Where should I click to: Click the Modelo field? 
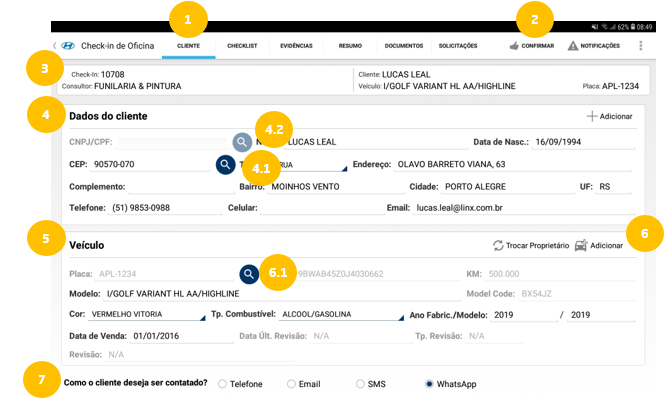[x=282, y=294]
